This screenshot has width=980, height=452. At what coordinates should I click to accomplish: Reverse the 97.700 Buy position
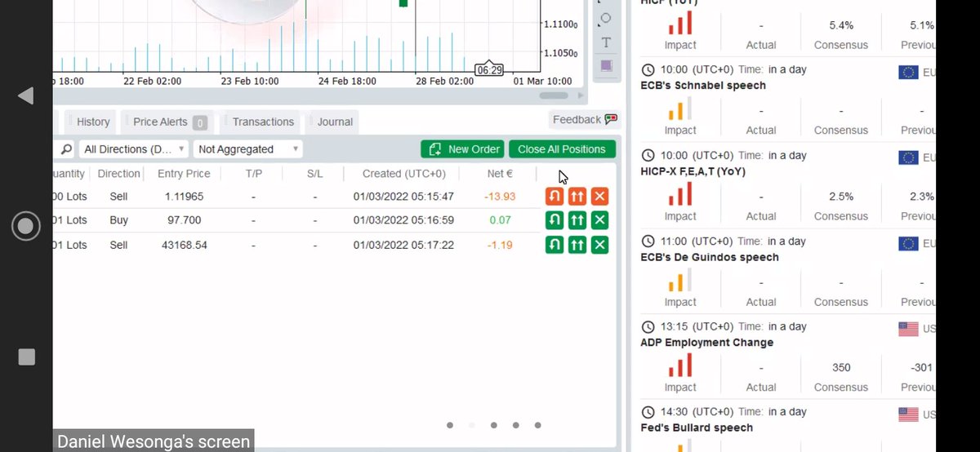[555, 220]
